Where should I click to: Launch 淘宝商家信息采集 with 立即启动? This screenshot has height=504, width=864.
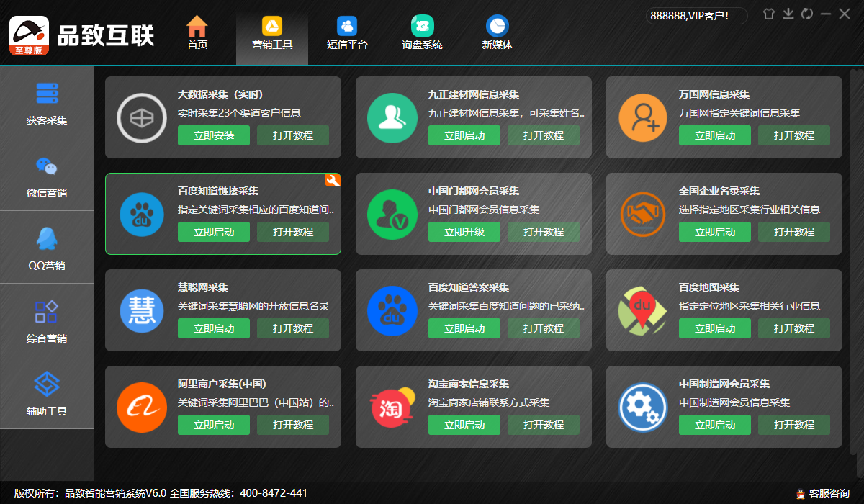[x=464, y=425]
